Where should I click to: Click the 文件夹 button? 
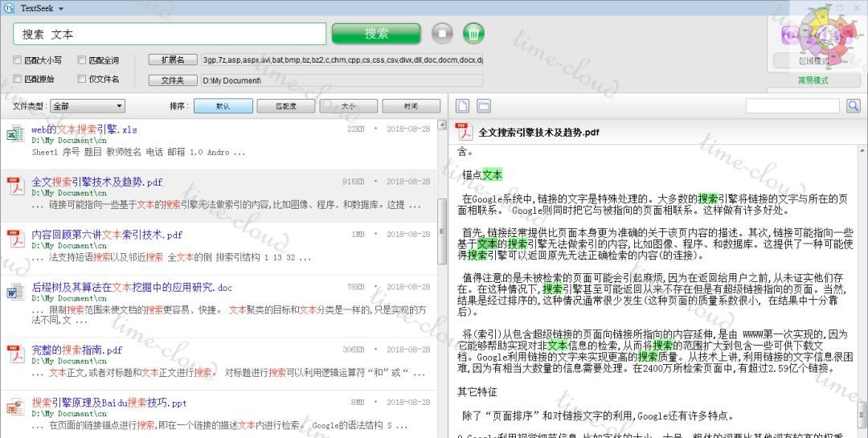coord(174,80)
